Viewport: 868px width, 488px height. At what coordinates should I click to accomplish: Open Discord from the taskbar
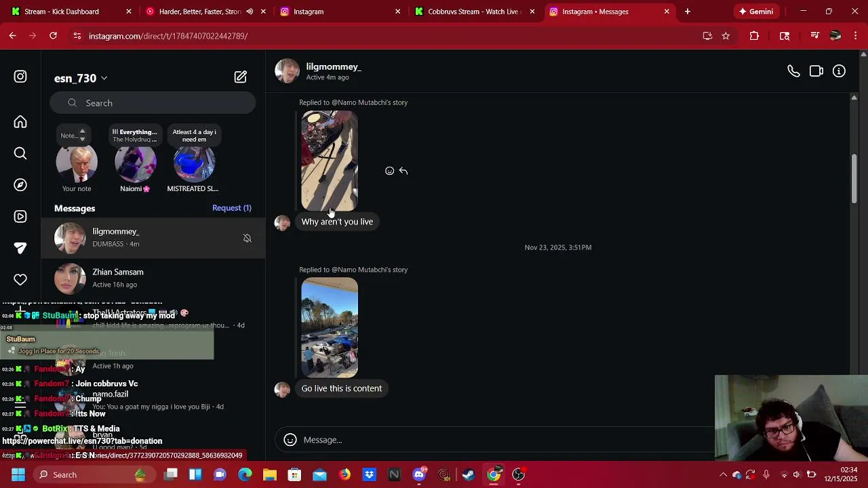pos(419,474)
